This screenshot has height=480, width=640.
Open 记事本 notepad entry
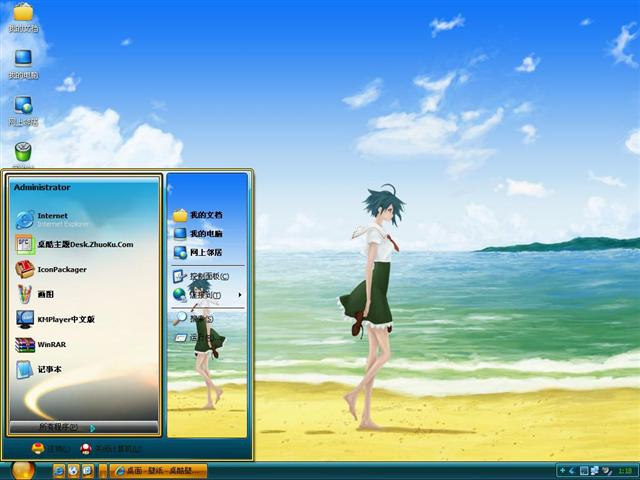39,369
